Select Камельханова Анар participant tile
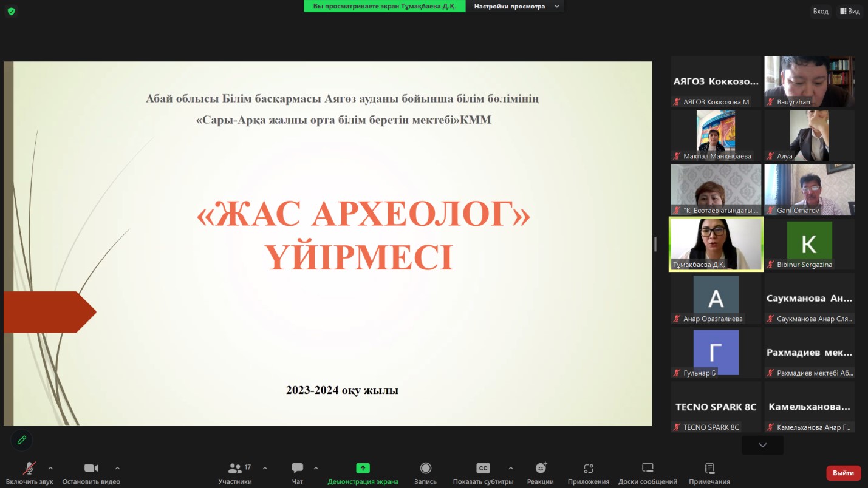The image size is (868, 488). coord(810,407)
